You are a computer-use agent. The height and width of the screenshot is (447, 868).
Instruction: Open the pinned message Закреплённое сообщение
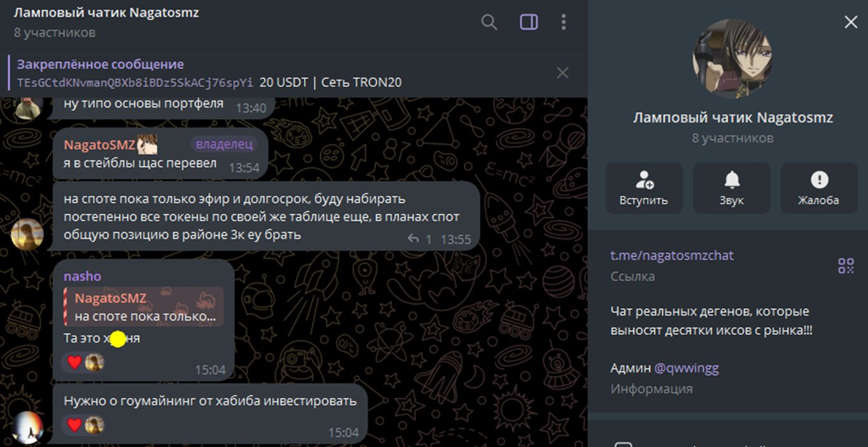point(210,73)
